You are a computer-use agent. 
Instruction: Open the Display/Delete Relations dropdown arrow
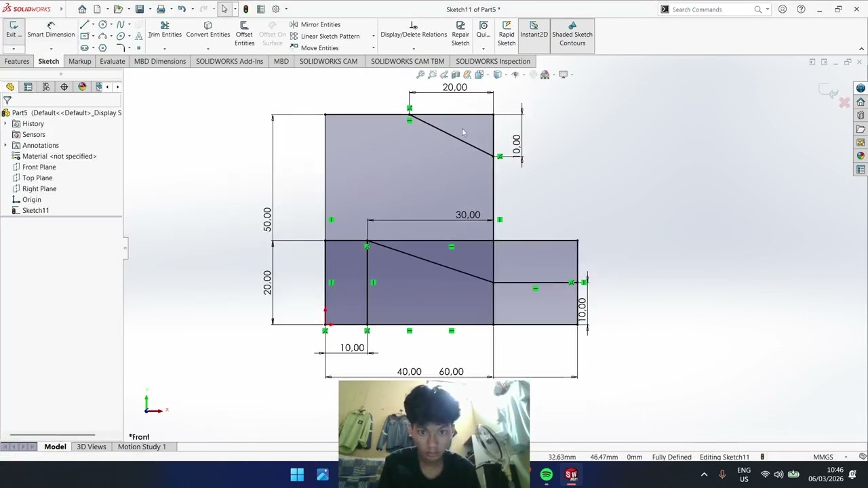(x=414, y=49)
